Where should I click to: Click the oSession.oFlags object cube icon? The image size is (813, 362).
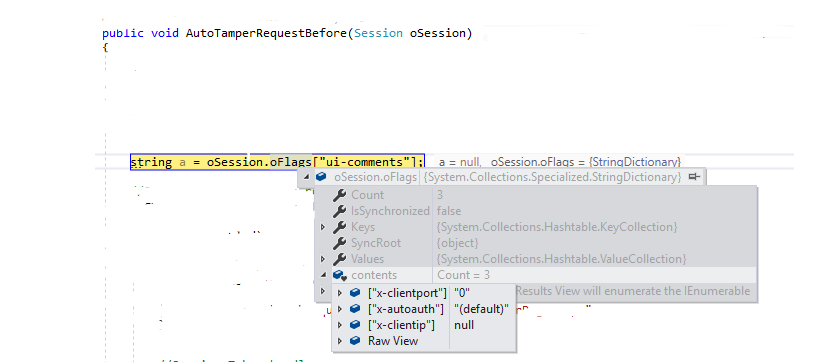[321, 177]
